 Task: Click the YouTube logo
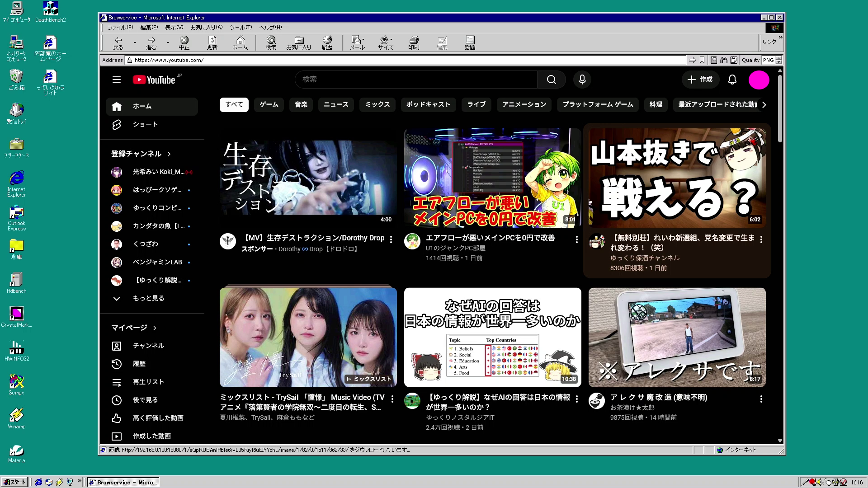(154, 80)
